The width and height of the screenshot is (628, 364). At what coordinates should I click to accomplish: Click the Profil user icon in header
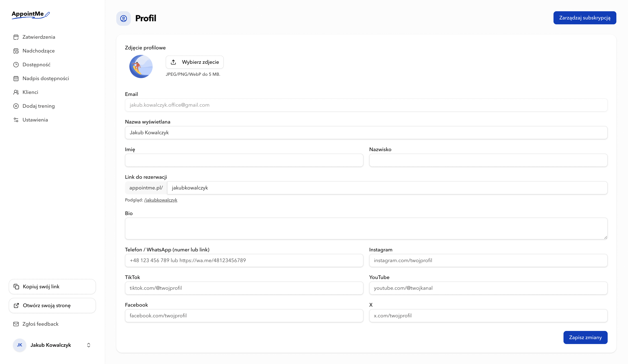pos(124,19)
